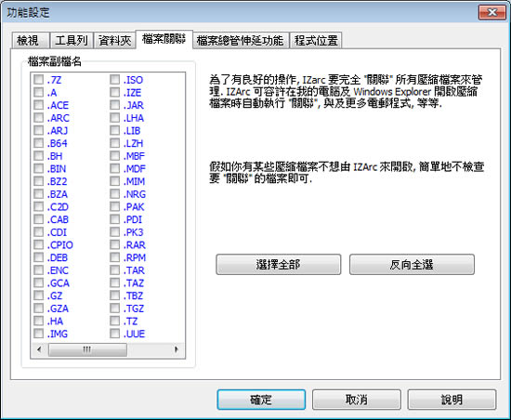Enable the .GZ file association
The height and width of the screenshot is (420, 511).
(x=38, y=295)
